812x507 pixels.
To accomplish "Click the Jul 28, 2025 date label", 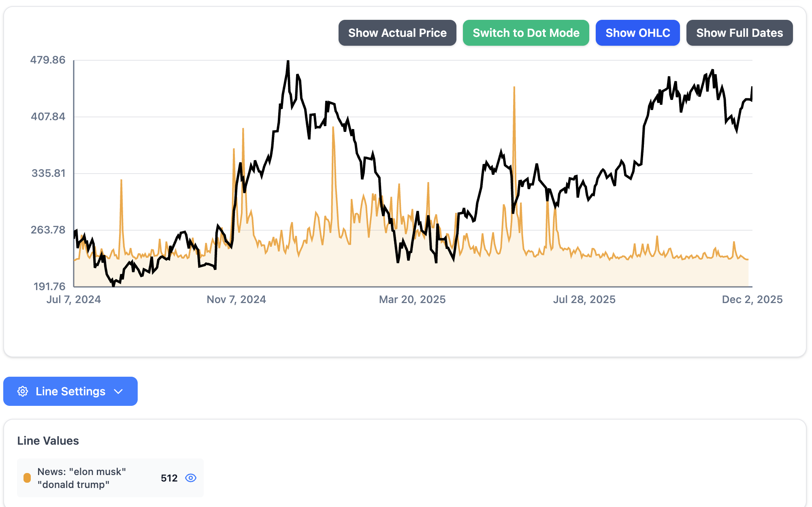I will (584, 299).
